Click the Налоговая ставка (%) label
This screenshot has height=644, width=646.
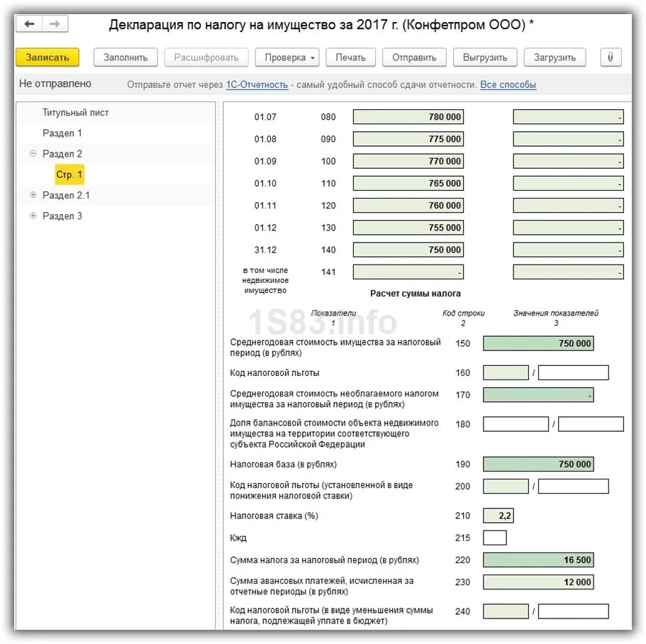pyautogui.click(x=274, y=516)
